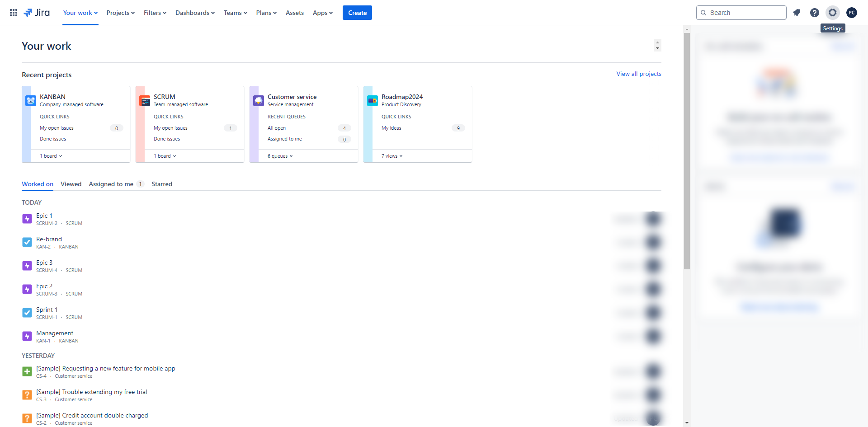Open the Re-brand KAN-2 issue
This screenshot has width=868, height=427.
click(49, 239)
